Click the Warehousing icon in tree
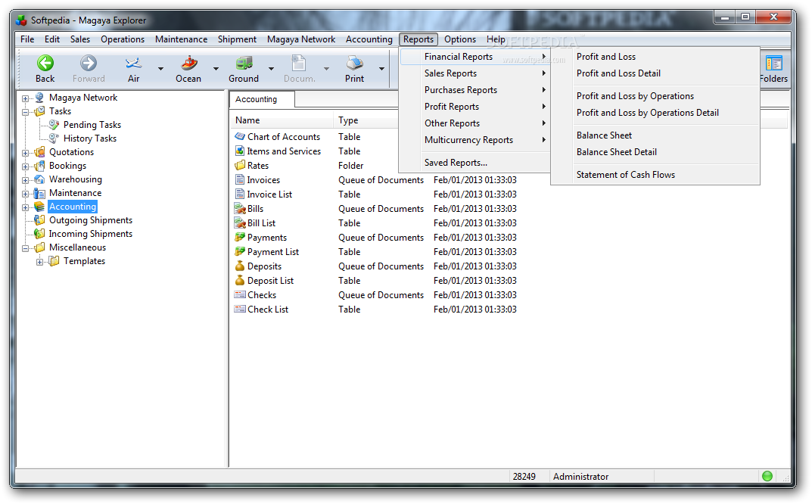Screen dimensions: 812x504 pos(39,179)
